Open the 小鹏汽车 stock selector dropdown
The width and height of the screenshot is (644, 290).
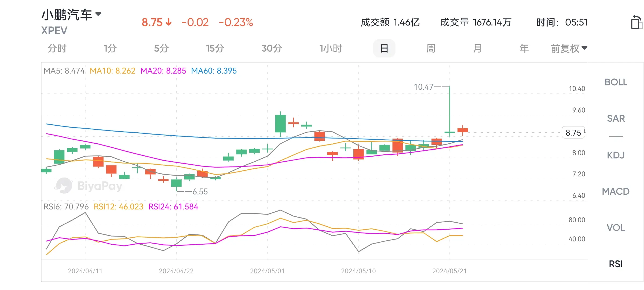[x=71, y=14]
